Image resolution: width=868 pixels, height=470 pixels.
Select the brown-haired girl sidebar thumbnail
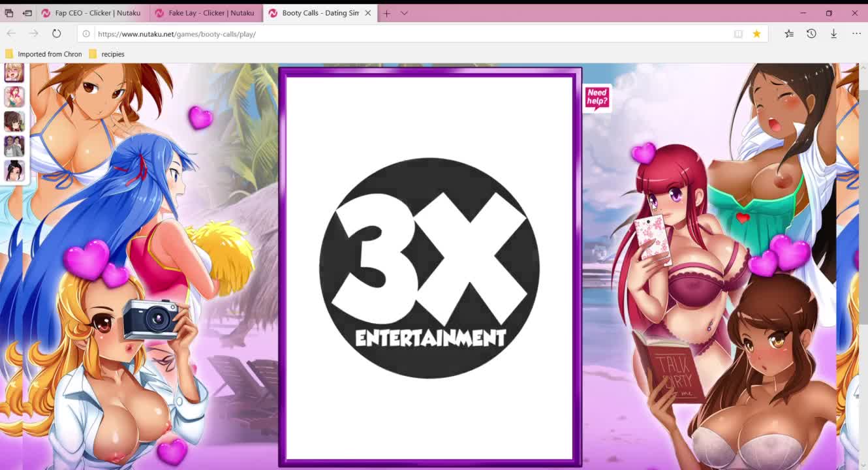point(14,121)
